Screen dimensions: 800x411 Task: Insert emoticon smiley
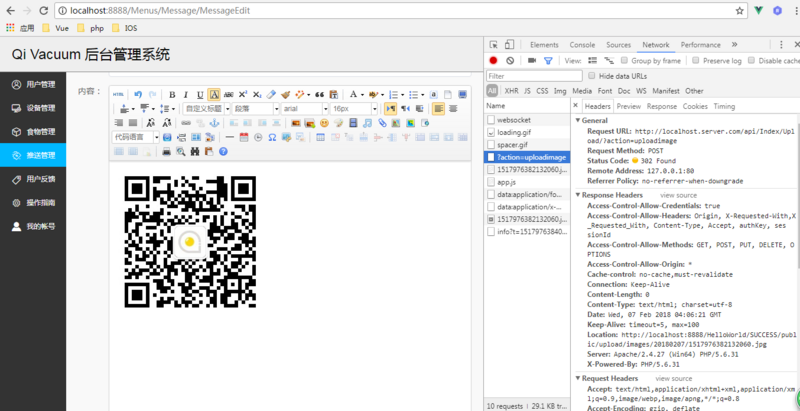coord(324,123)
